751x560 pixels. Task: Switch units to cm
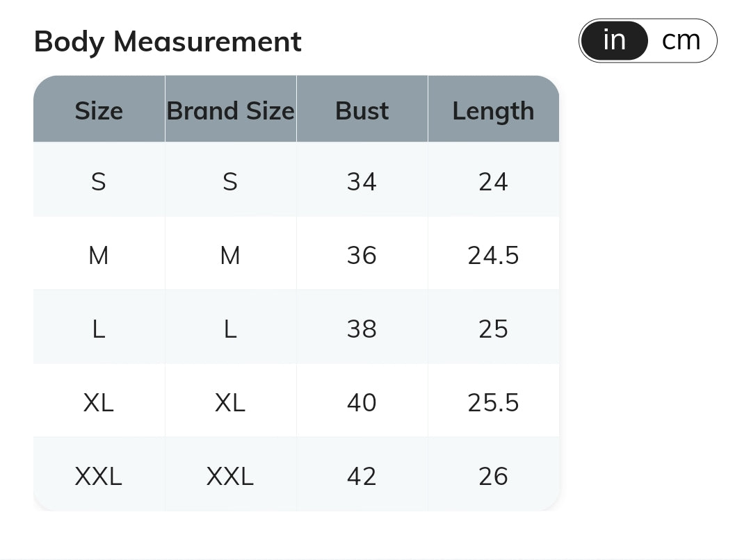tap(681, 41)
